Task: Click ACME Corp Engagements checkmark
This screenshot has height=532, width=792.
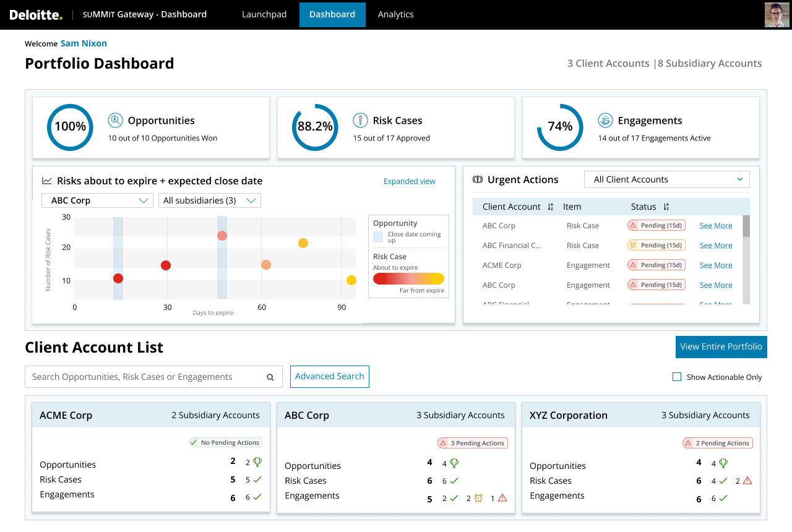Action: pos(257,497)
